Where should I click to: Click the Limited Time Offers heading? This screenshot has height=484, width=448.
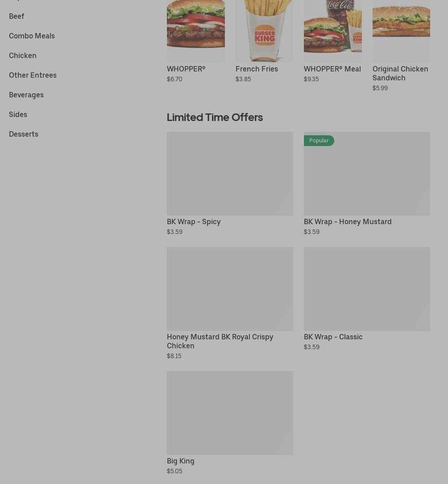[215, 117]
